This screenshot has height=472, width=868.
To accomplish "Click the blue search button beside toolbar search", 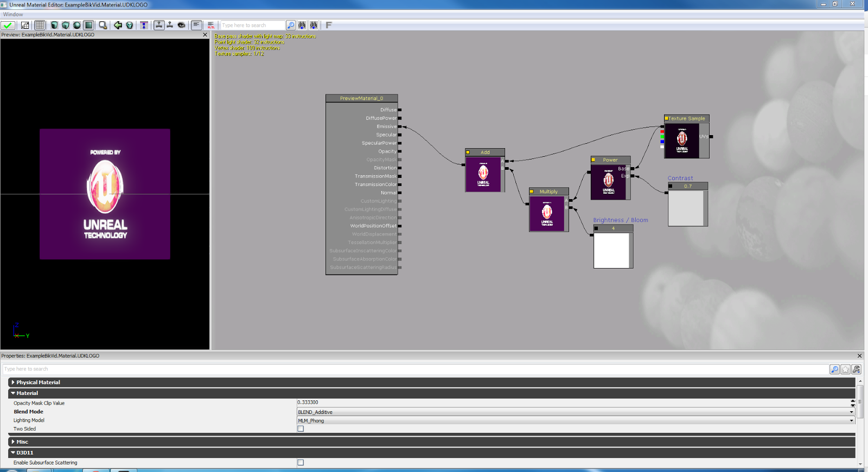I will point(291,25).
